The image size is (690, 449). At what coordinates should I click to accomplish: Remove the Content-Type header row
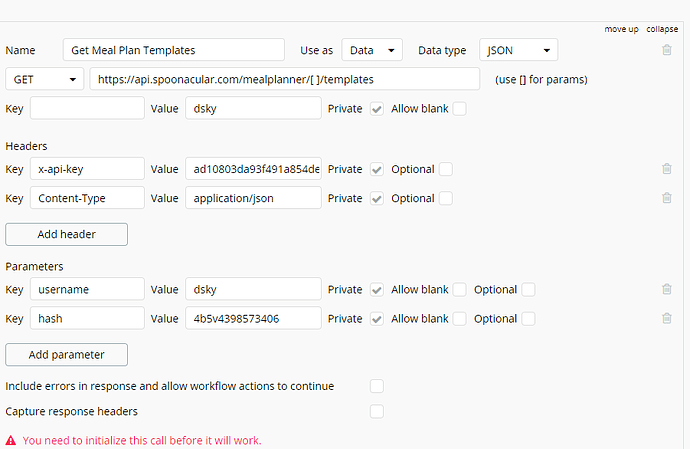click(x=666, y=198)
